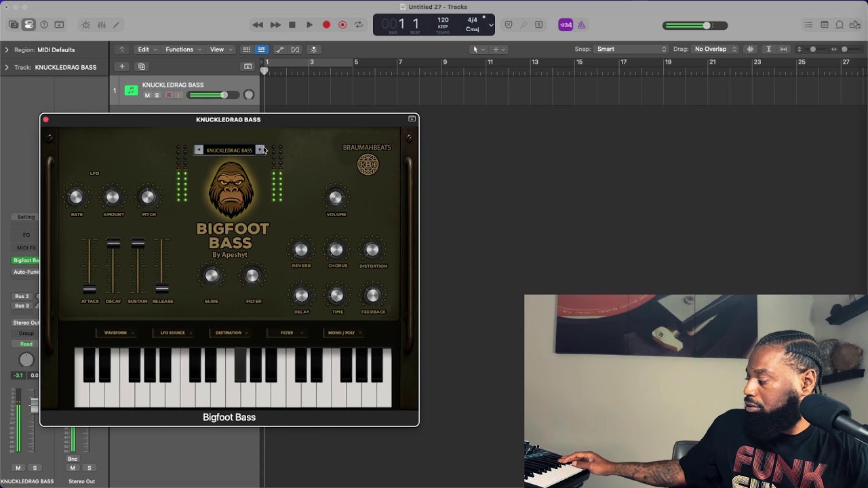Click the Stop transport button

pos(292,24)
